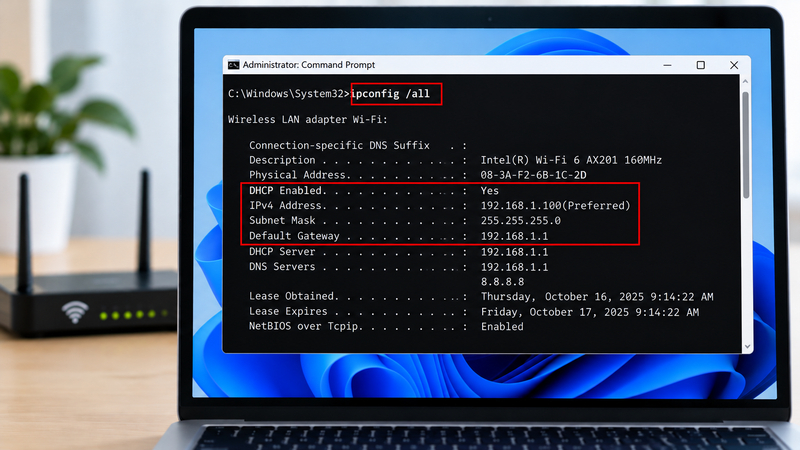
Task: Click the 'NetBIOS over Tcpip' label
Action: (x=304, y=327)
